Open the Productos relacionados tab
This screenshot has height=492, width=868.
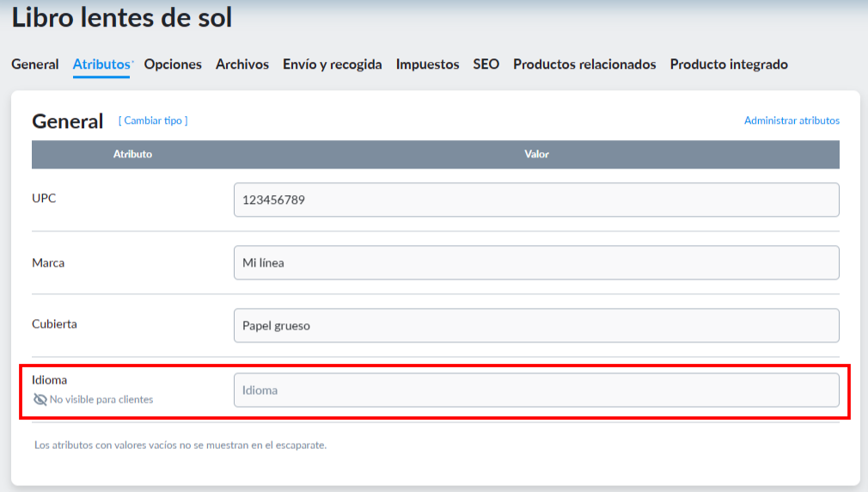[x=584, y=65]
